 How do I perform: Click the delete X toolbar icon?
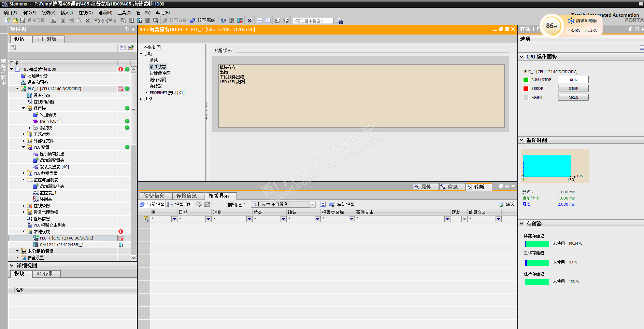click(x=87, y=20)
